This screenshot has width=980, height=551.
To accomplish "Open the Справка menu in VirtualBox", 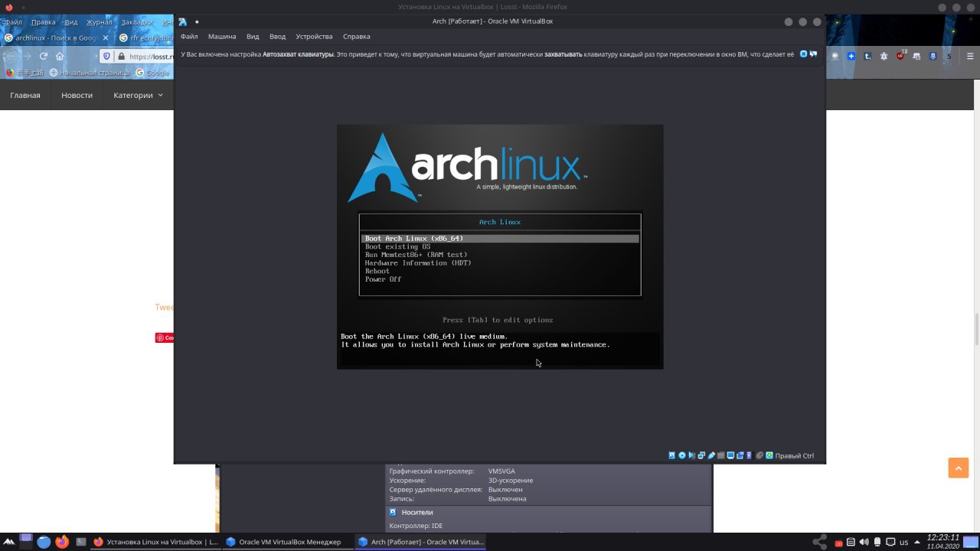I will click(x=357, y=36).
